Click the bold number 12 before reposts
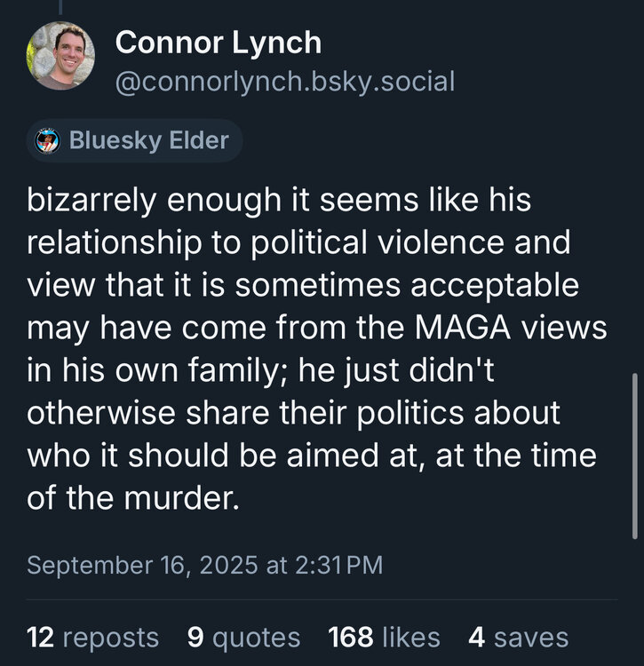 [41, 637]
